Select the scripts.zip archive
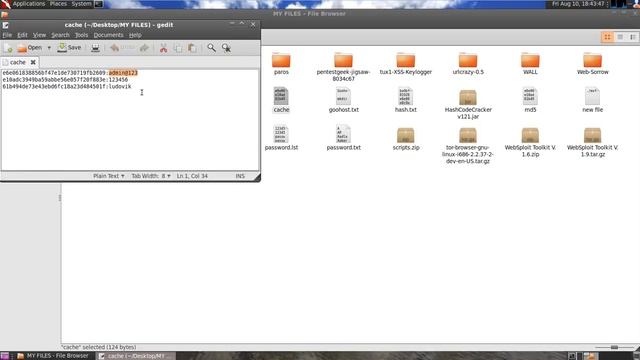 pyautogui.click(x=406, y=139)
